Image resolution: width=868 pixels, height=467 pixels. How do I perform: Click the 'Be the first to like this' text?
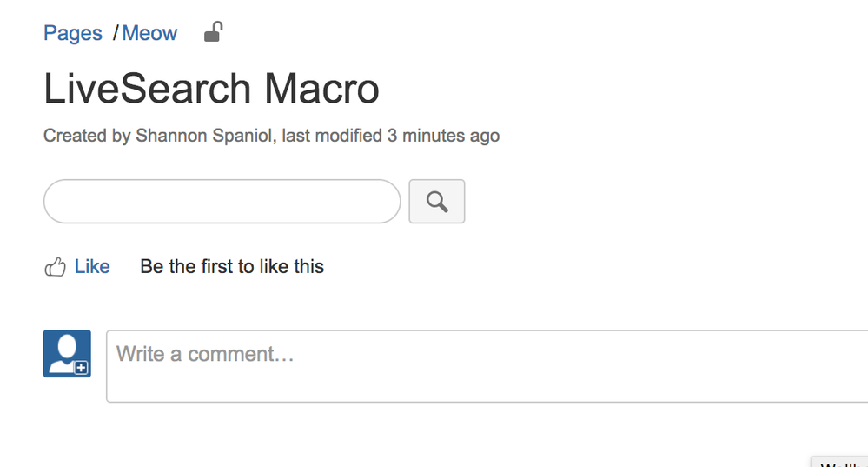coord(232,266)
